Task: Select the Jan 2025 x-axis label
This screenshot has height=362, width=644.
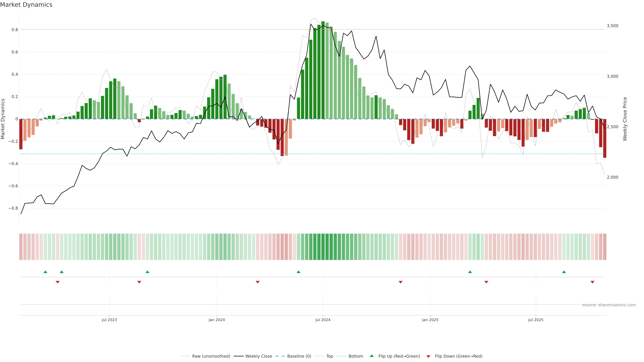Action: pos(430,320)
